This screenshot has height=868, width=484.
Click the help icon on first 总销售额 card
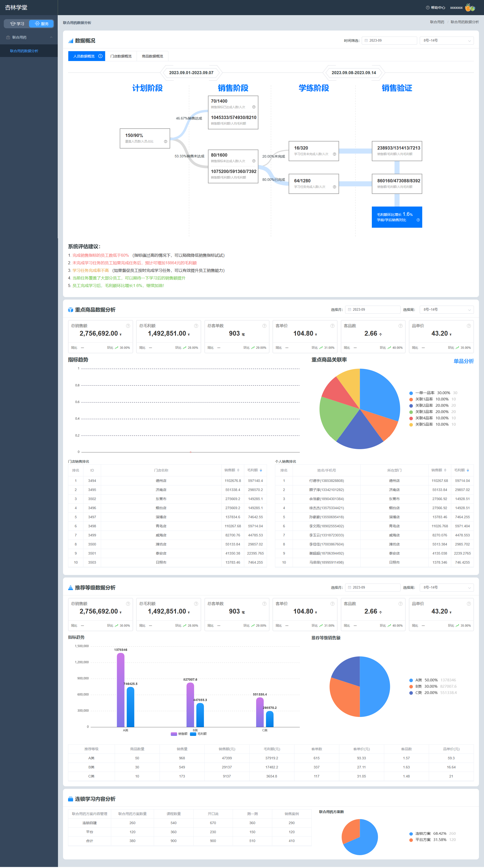(x=128, y=326)
